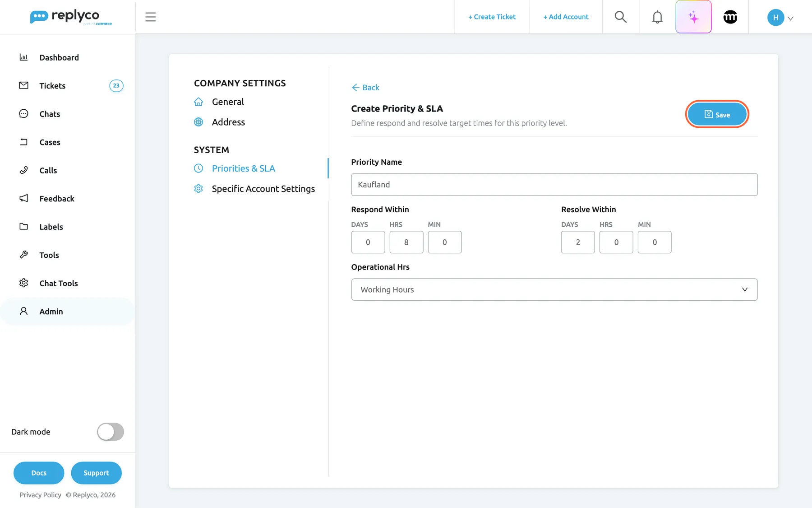Open the Privacy Policy link
The image size is (812, 508).
[x=41, y=495]
